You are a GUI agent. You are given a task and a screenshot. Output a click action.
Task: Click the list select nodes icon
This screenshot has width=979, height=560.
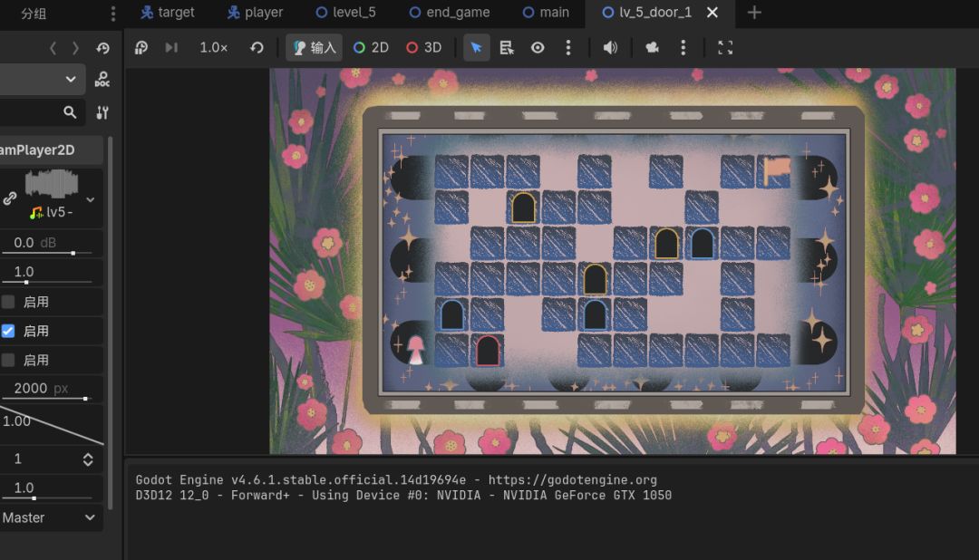pos(507,47)
